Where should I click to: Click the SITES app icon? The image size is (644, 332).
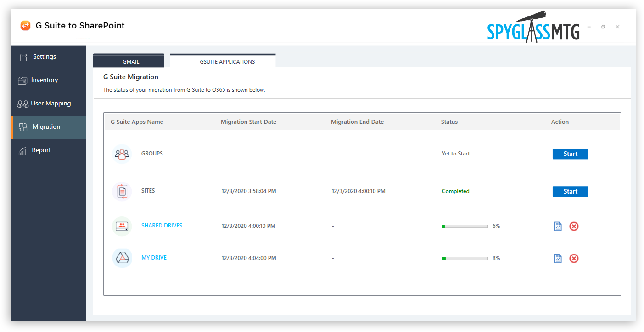tap(122, 191)
